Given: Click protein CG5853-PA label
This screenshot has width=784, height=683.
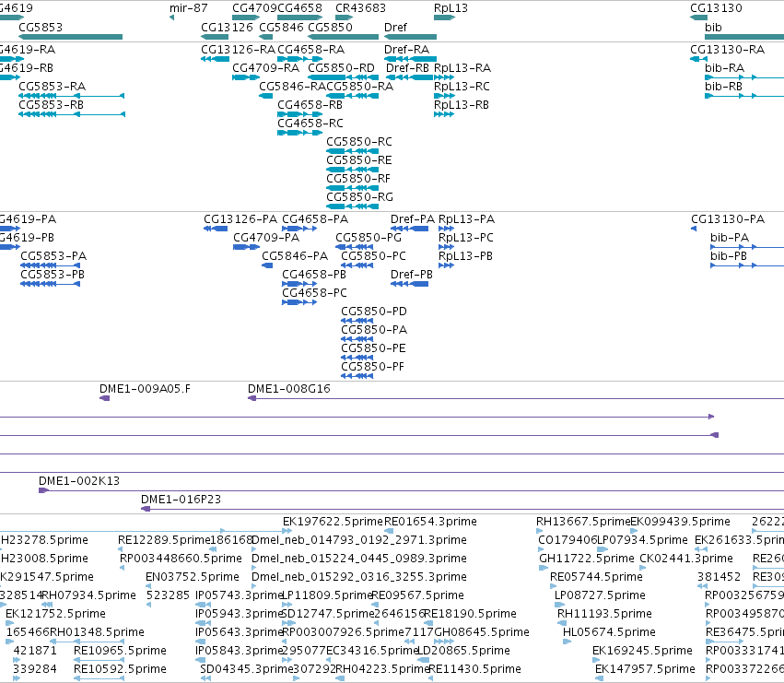Looking at the screenshot, I should pyautogui.click(x=53, y=256).
